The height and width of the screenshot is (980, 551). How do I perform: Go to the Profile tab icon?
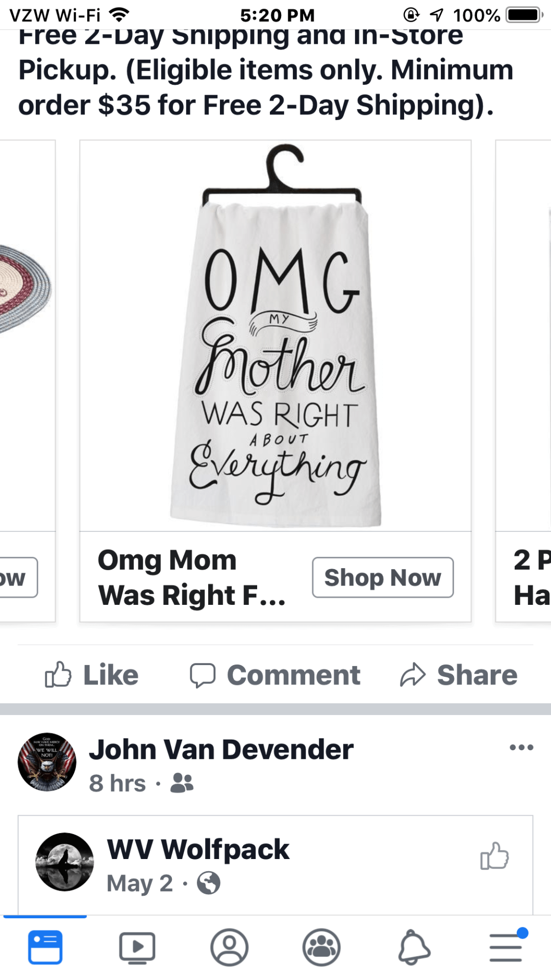(x=230, y=947)
